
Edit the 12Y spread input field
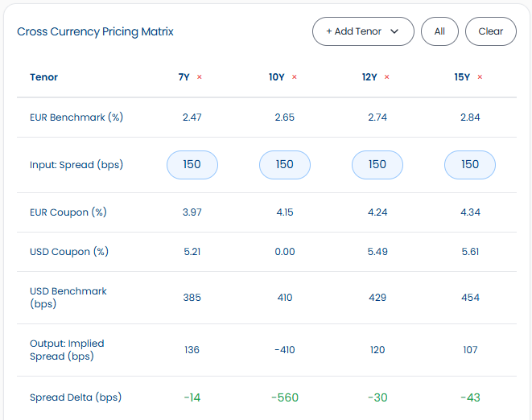tap(377, 165)
